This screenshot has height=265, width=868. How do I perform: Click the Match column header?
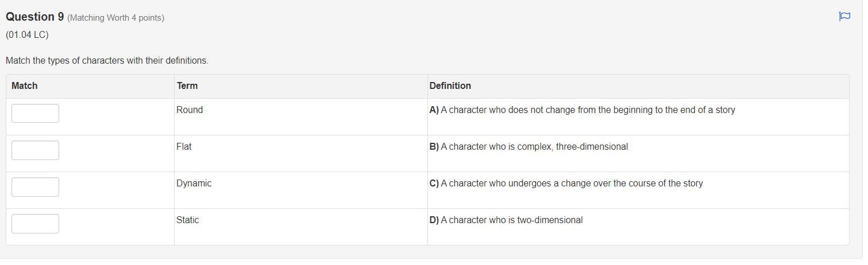[x=24, y=86]
